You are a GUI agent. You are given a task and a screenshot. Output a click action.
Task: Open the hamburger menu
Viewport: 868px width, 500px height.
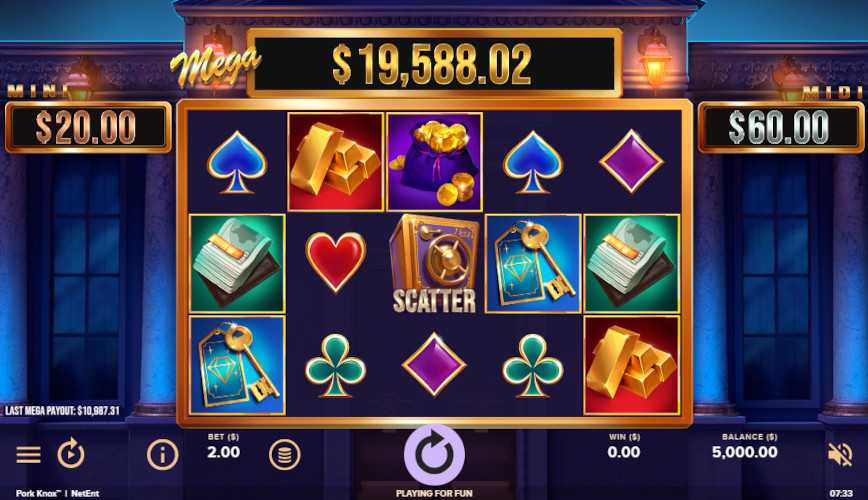point(28,455)
